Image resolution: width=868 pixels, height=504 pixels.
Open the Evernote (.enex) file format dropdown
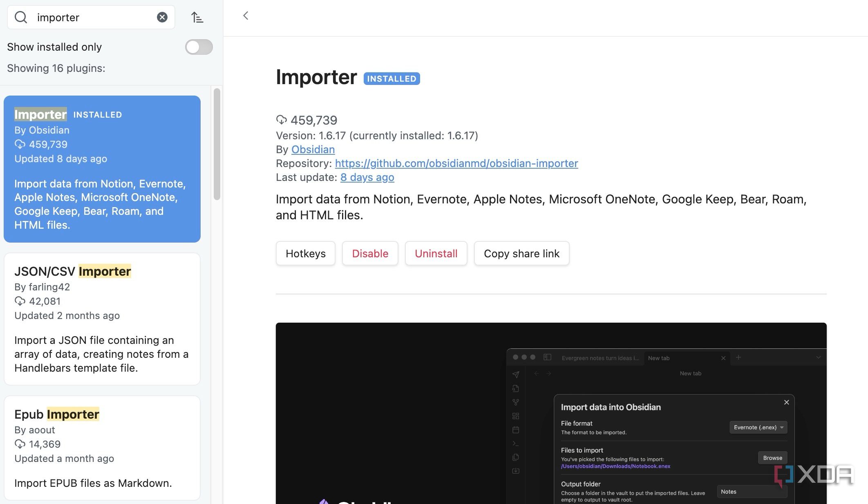pyautogui.click(x=758, y=427)
